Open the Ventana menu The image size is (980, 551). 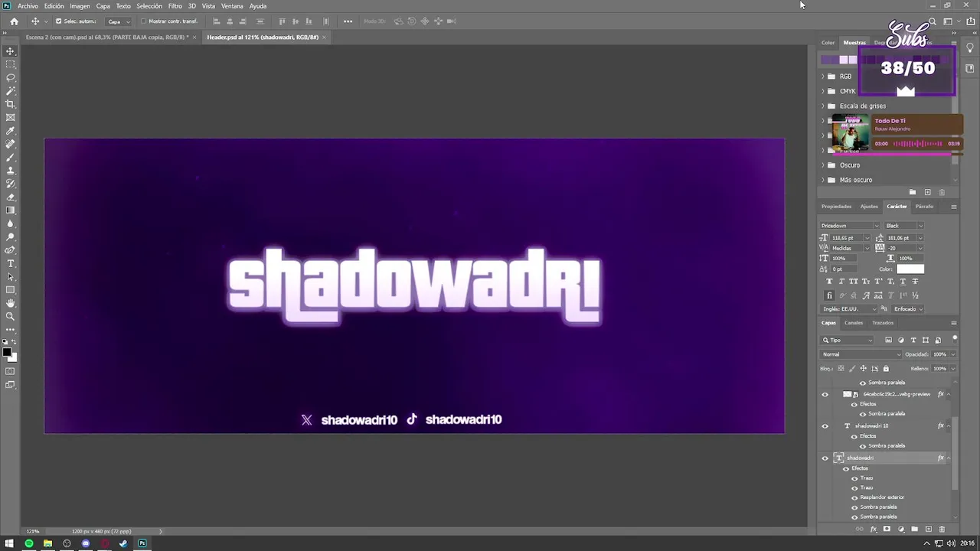pyautogui.click(x=232, y=6)
